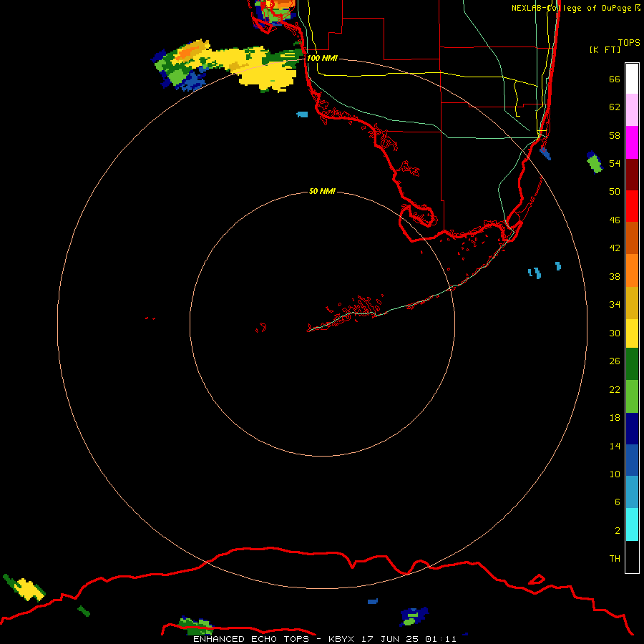Click the '17 JUN 25' date text
The image size is (644, 644).
click(391, 639)
